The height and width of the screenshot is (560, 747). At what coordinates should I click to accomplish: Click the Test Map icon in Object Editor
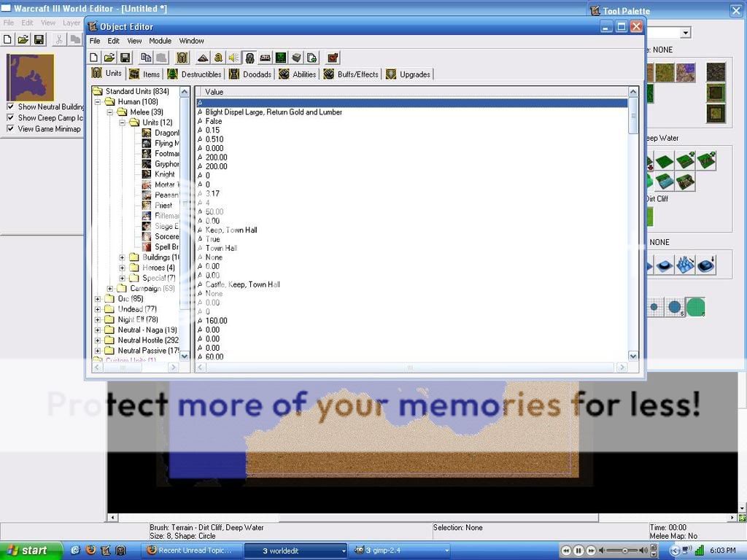[333, 58]
